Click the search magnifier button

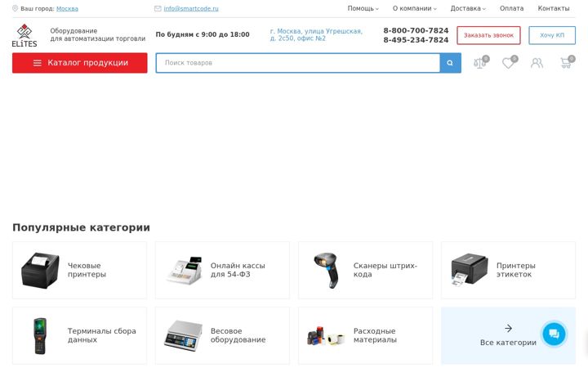450,63
